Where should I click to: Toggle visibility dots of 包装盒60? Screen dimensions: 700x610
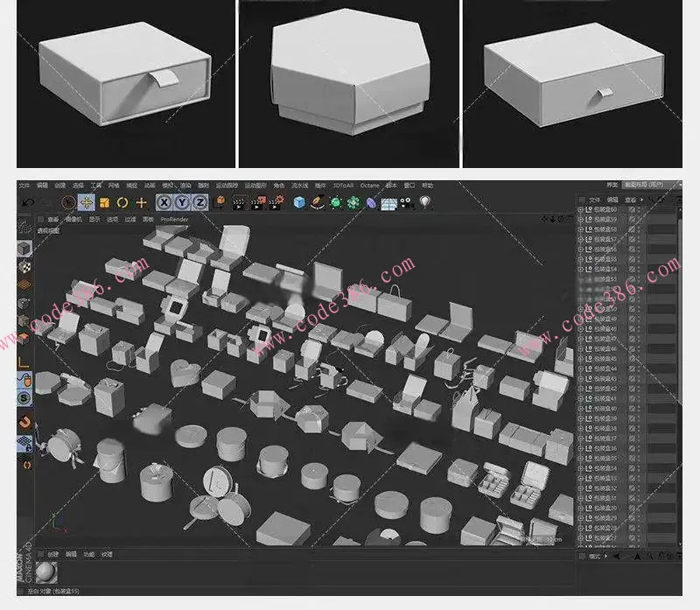click(639, 210)
